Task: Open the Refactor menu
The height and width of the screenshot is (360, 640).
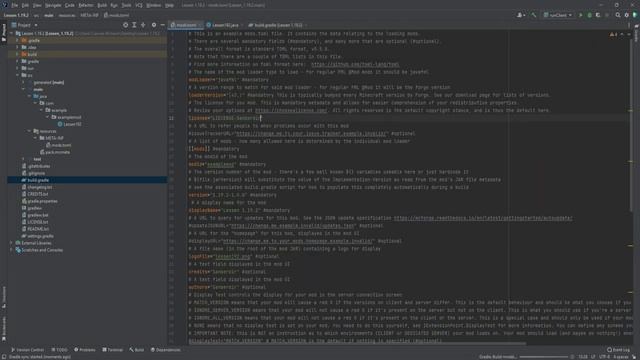Action: [86, 5]
